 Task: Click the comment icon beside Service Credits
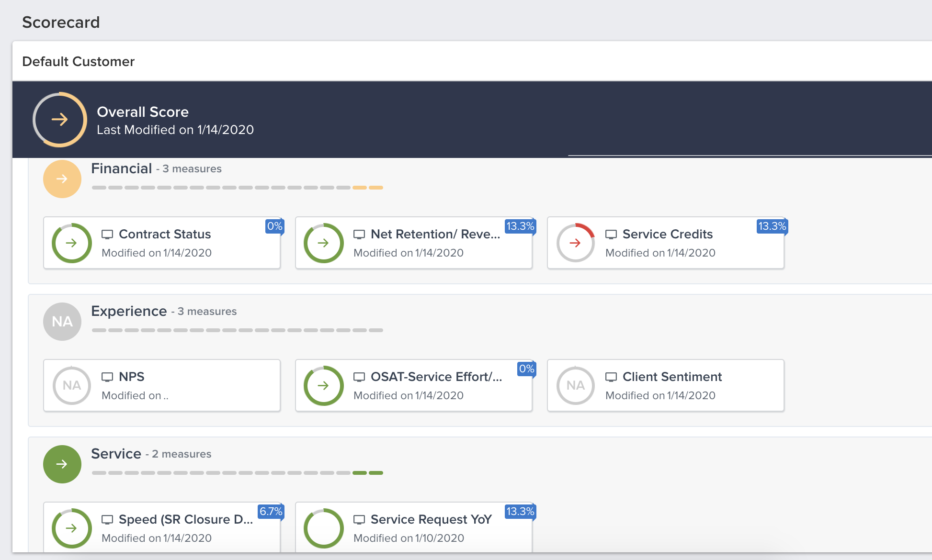point(611,235)
